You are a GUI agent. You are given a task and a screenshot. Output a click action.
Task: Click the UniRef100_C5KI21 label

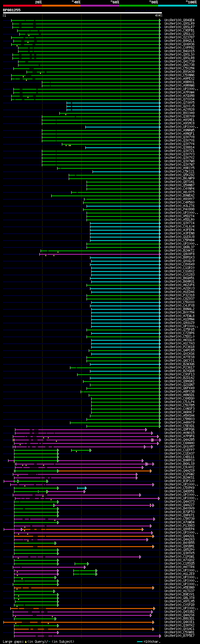tap(179, 172)
